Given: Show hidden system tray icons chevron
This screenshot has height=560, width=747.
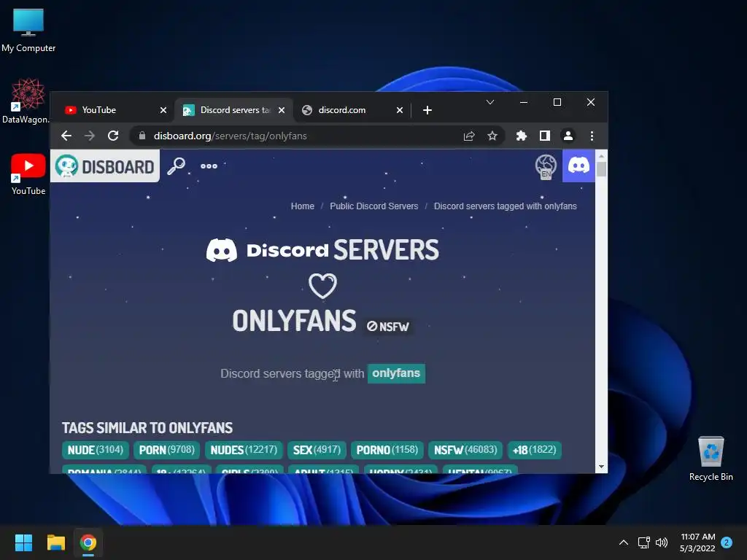Looking at the screenshot, I should pyautogui.click(x=623, y=542).
